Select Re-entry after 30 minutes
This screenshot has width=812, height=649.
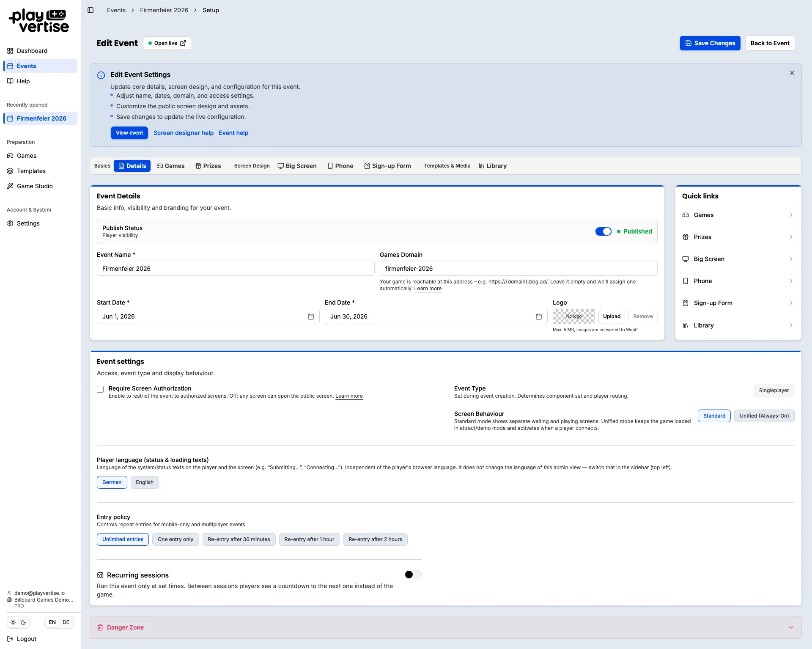point(239,539)
